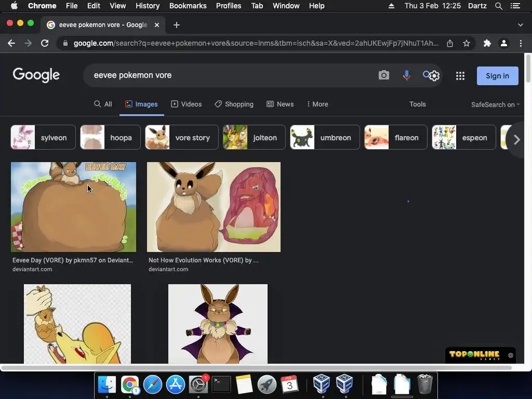Switch to the News tab
The height and width of the screenshot is (399, 532).
click(280, 104)
